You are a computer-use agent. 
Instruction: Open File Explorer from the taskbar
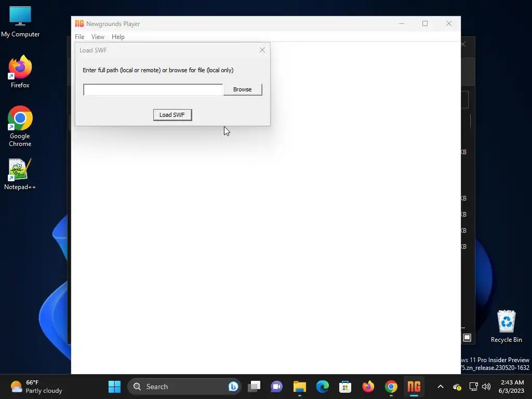tap(300, 387)
